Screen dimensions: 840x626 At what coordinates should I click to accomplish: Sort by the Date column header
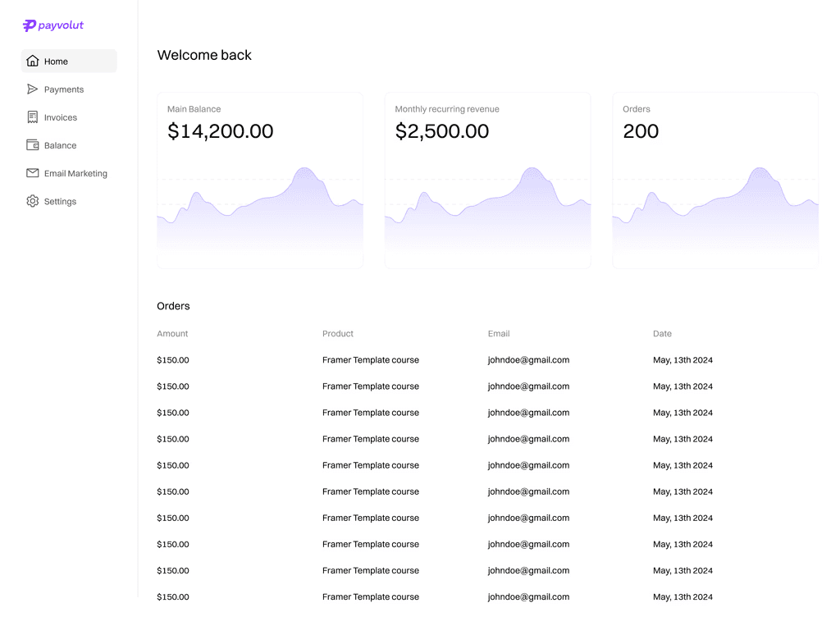pos(662,333)
